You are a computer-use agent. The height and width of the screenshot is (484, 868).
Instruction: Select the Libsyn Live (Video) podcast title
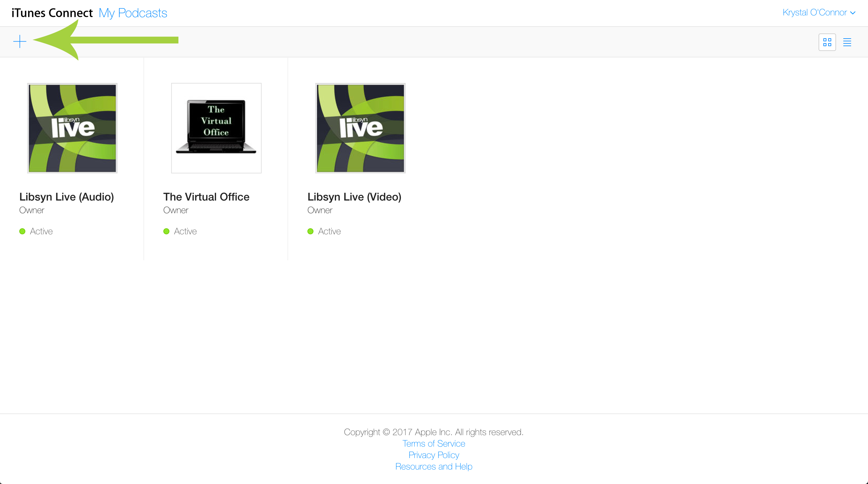click(354, 197)
